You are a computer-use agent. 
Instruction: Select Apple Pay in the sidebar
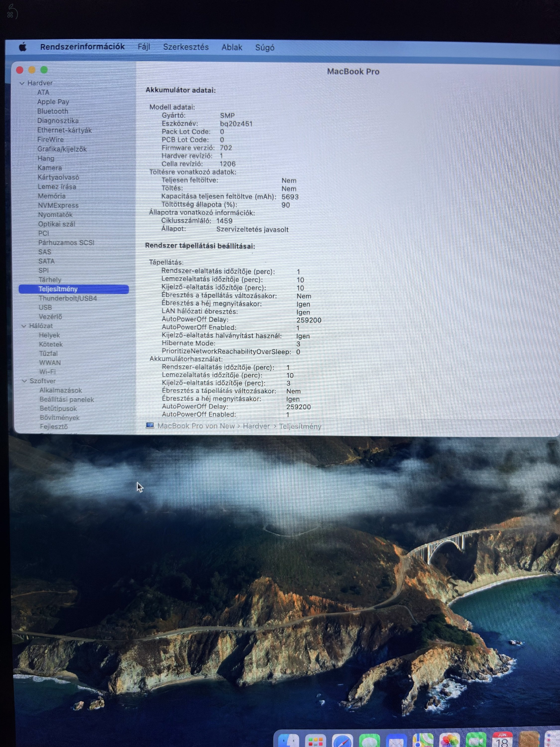coord(53,102)
